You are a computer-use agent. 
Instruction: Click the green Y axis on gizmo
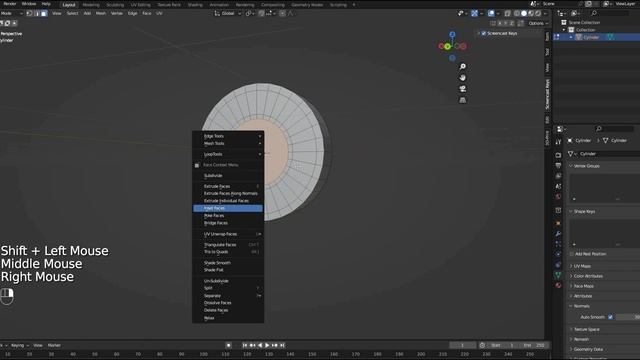tap(448, 46)
